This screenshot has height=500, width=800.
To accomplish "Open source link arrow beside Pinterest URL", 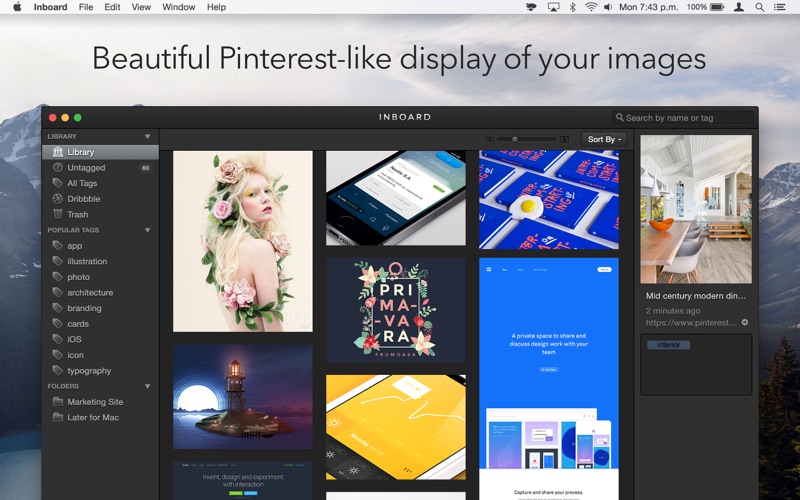I will (744, 323).
